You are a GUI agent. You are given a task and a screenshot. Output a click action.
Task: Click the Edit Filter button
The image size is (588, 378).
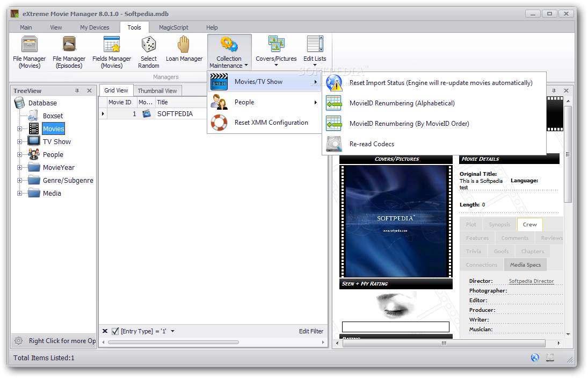tap(311, 331)
